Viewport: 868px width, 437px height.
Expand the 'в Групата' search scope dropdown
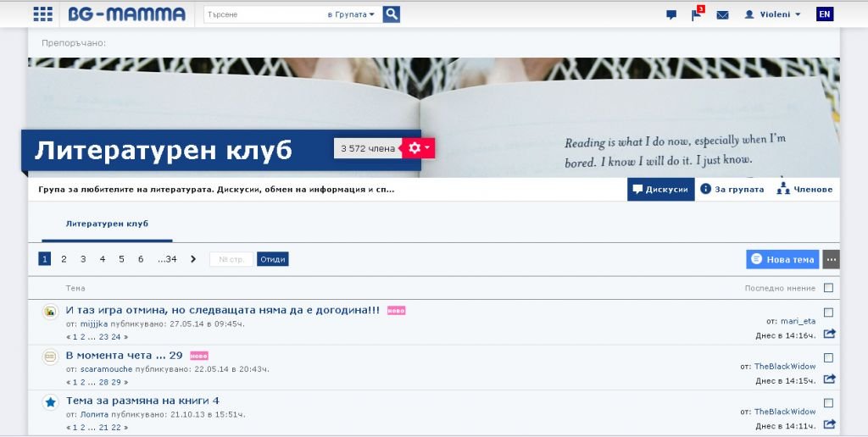point(351,14)
